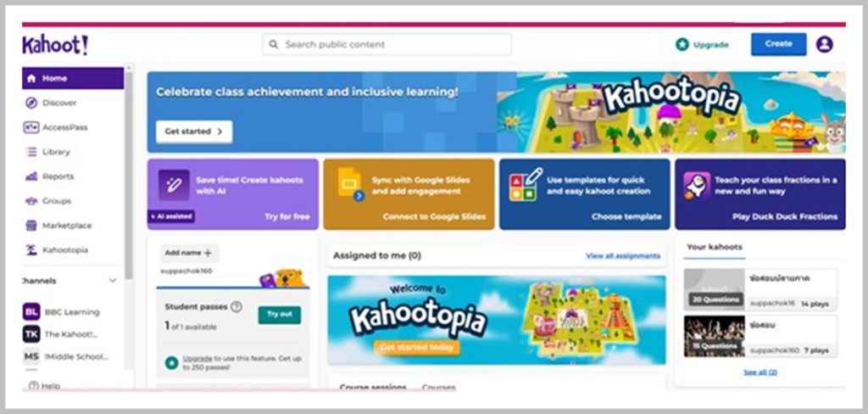868x414 pixels.
Task: Click the Add name plus button
Action: (189, 253)
